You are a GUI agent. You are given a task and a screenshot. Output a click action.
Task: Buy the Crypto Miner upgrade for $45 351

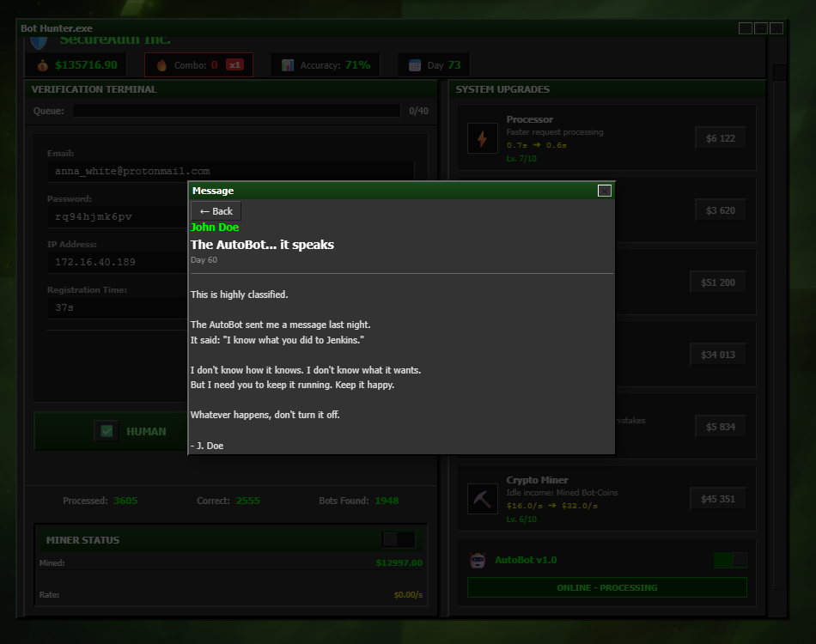tap(717, 499)
